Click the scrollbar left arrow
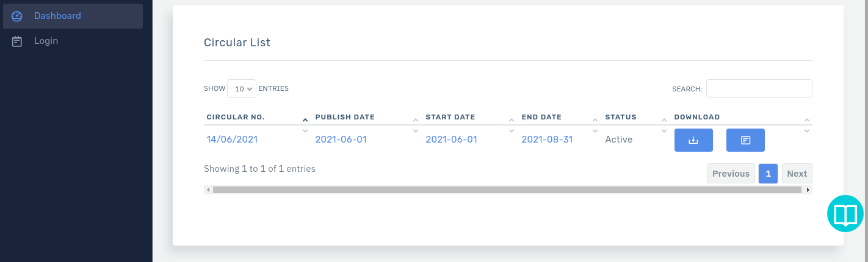The image size is (868, 262). click(208, 190)
